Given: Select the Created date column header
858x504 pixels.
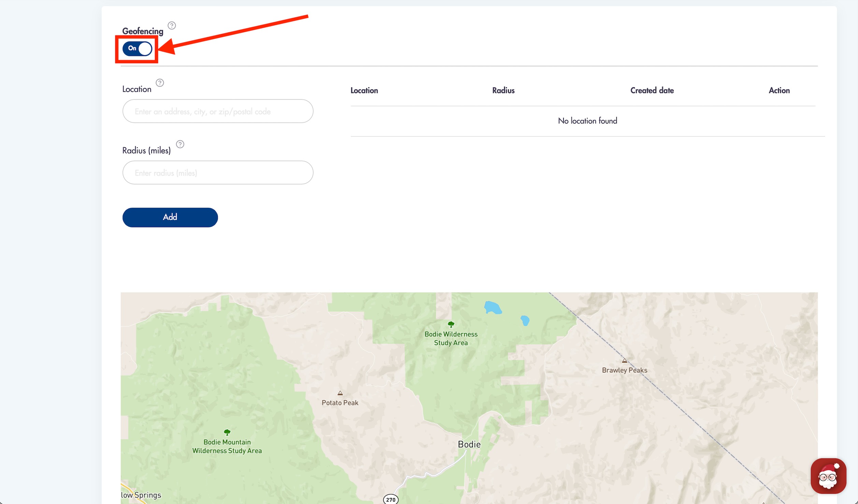Looking at the screenshot, I should pos(652,90).
